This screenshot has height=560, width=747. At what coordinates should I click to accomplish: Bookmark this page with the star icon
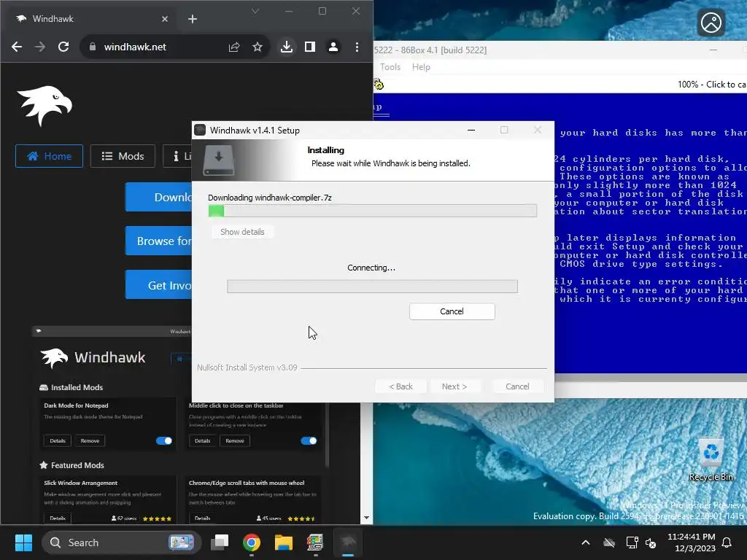[258, 47]
